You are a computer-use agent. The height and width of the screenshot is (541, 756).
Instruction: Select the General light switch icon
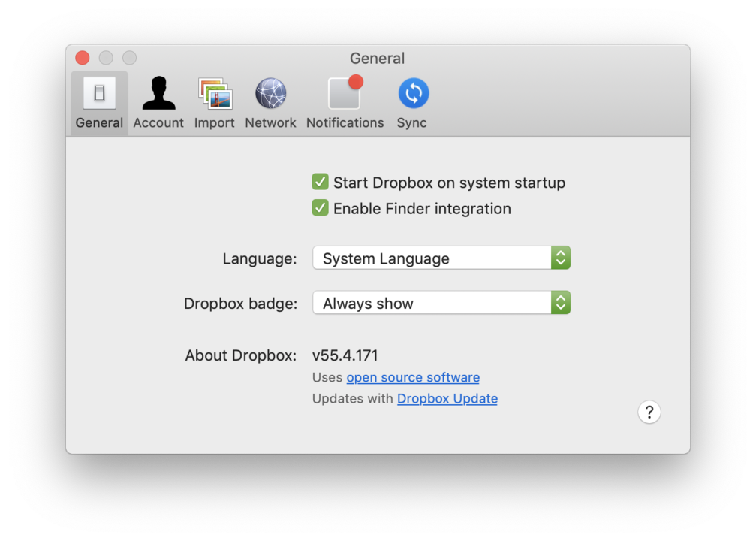99,92
